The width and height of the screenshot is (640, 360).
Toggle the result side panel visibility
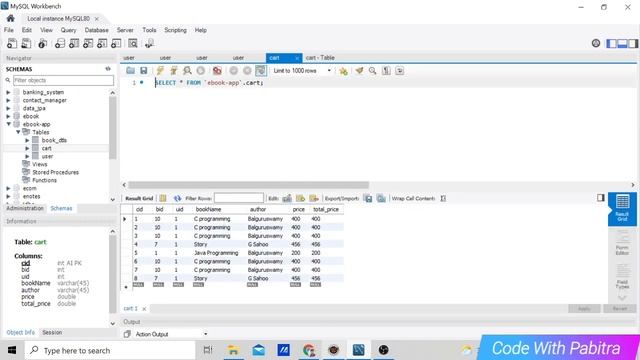pos(600,198)
